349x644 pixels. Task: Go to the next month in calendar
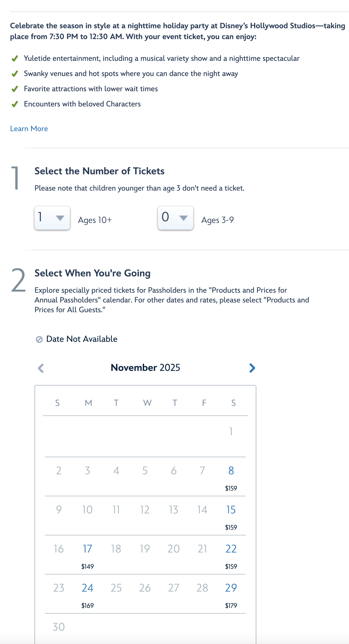tap(252, 368)
